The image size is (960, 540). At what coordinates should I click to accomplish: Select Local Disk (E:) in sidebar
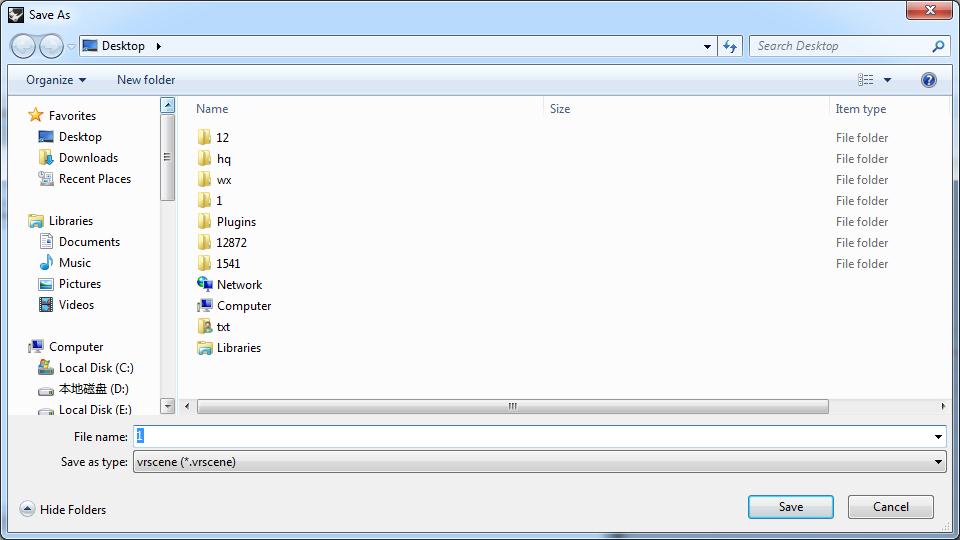point(95,409)
